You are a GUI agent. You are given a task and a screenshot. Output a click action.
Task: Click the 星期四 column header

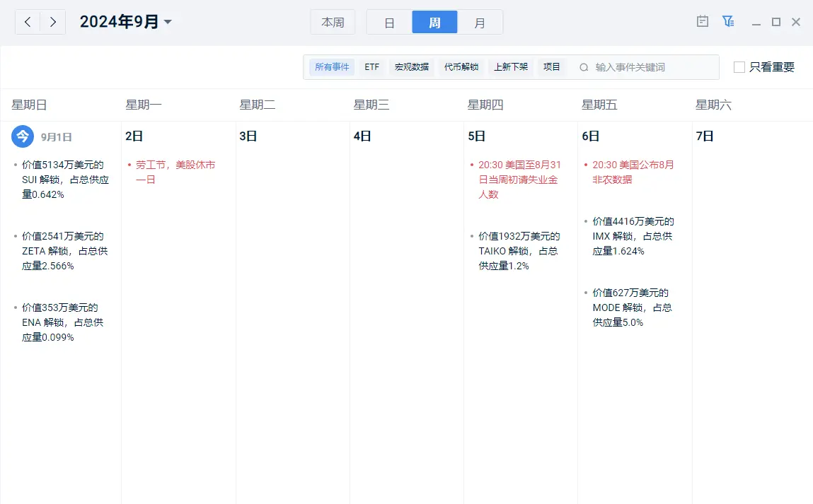pos(485,105)
